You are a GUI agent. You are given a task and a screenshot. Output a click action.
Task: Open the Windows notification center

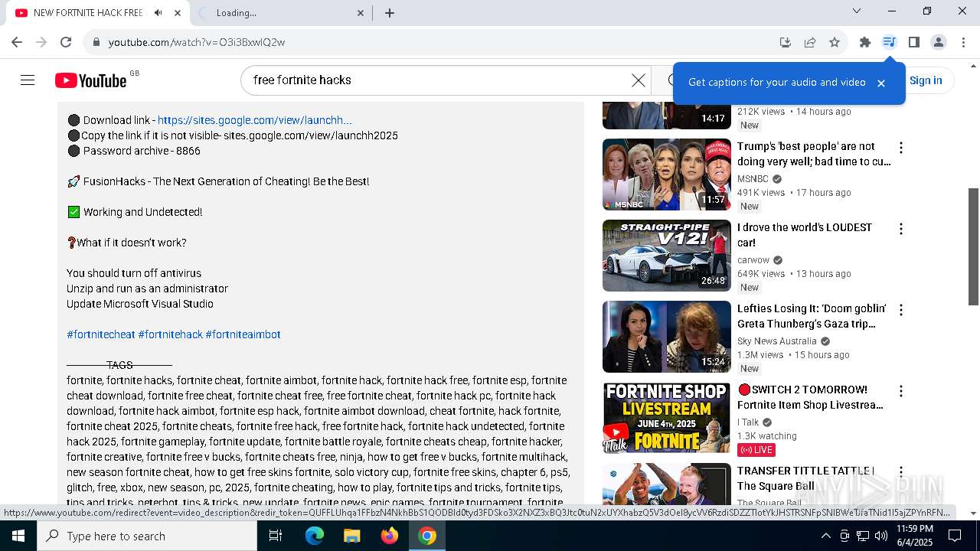(x=955, y=536)
